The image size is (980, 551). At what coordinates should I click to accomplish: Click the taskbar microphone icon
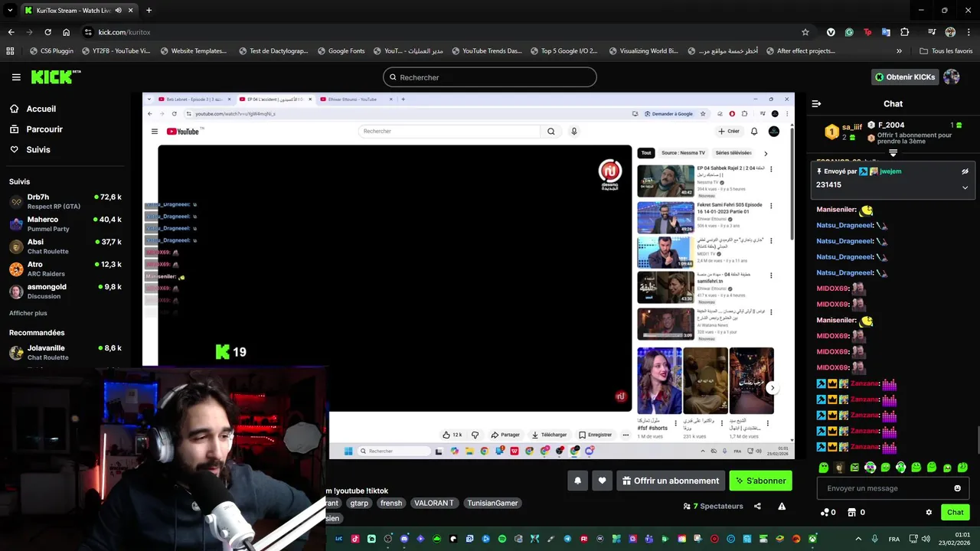875,539
